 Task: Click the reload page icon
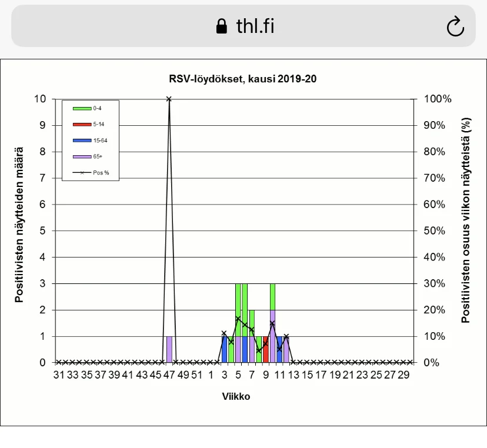click(x=455, y=27)
